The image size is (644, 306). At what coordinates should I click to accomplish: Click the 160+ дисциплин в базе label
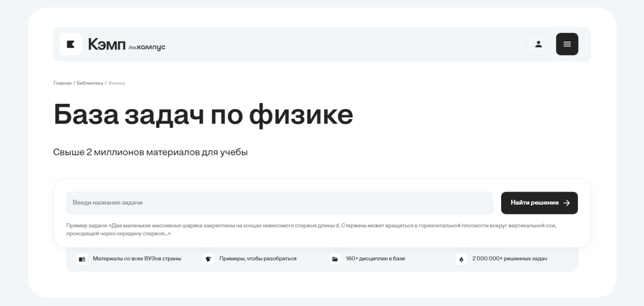click(x=375, y=259)
